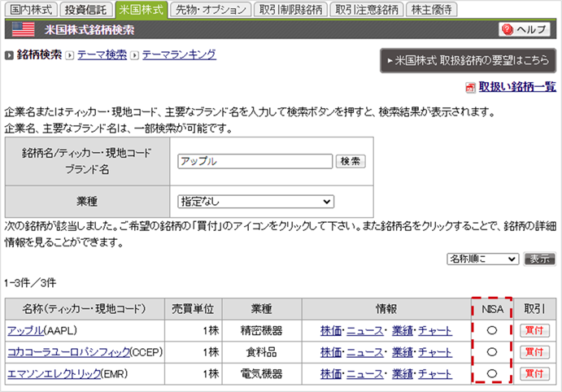Click the 検索 button

coord(351,161)
